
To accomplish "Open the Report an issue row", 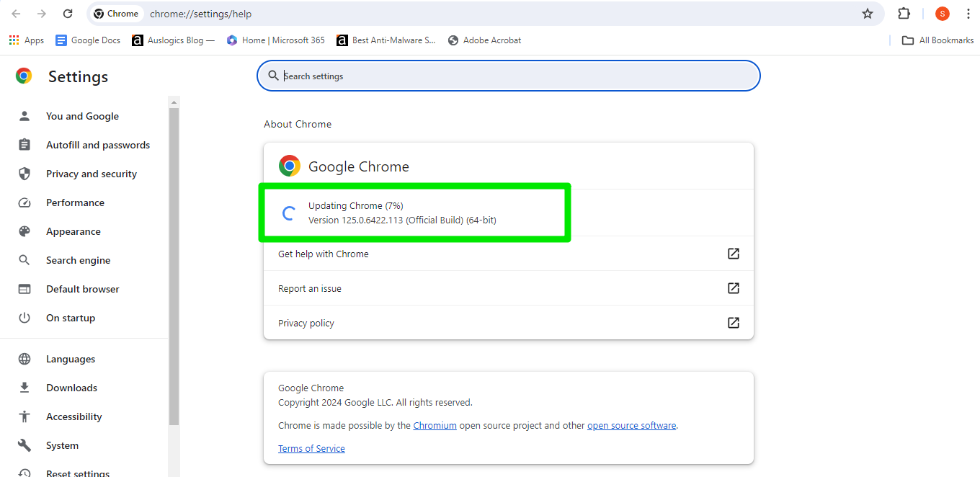I will (x=509, y=288).
